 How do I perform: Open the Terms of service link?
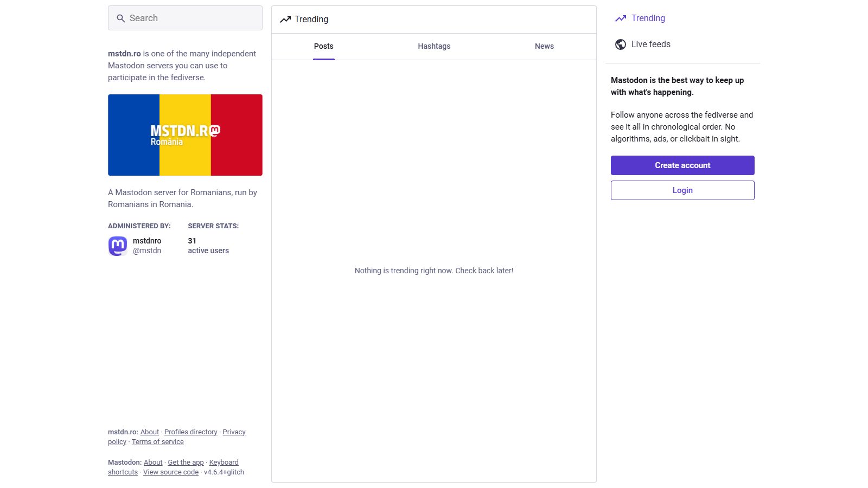[x=158, y=442]
